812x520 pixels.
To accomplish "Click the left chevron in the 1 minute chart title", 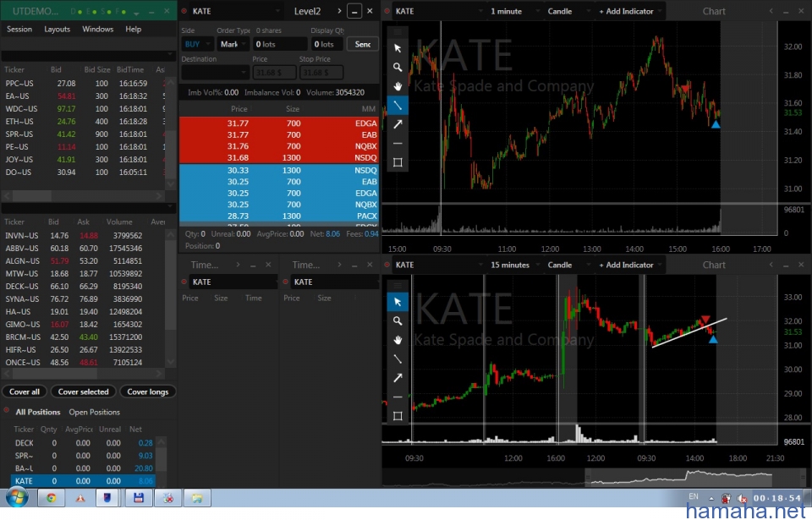I will click(771, 11).
